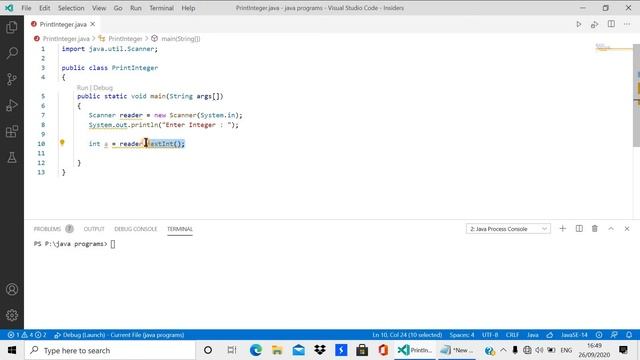Click Ln 10, Col 24 cursor position

pos(407,335)
